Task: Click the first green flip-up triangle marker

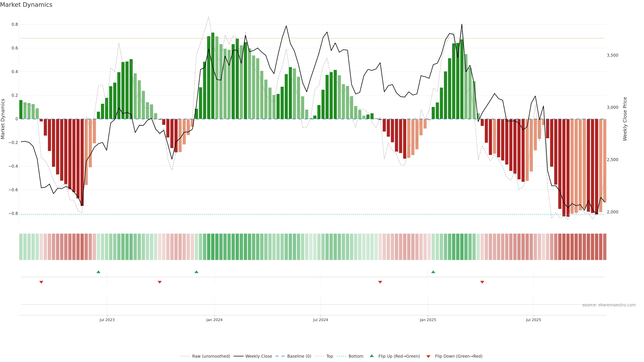Action: [x=98, y=272]
